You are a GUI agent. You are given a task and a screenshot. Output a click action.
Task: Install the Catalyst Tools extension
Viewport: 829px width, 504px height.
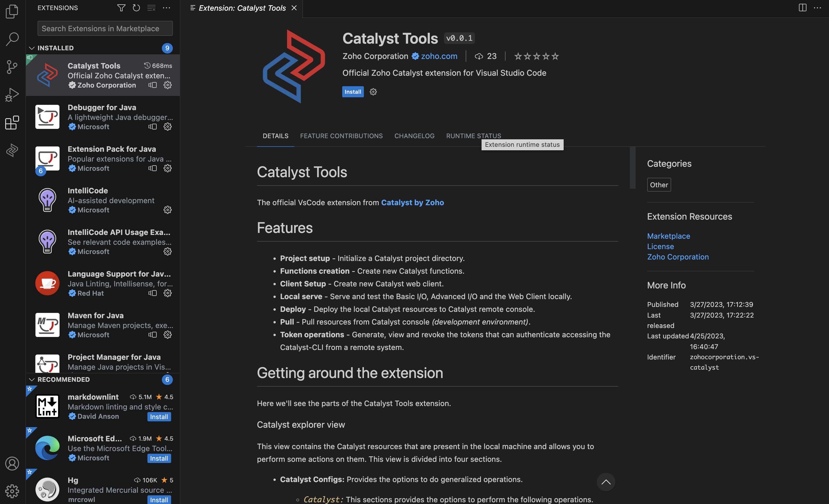[x=352, y=91]
